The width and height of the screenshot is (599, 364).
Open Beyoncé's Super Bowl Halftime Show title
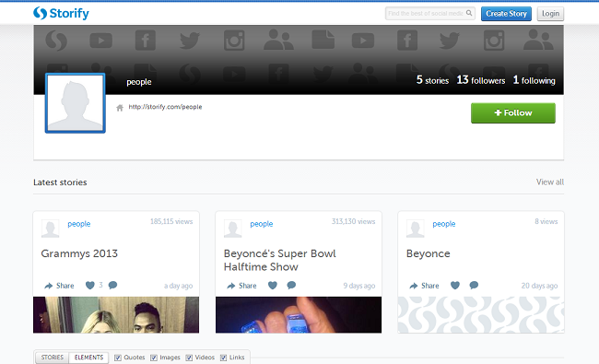(279, 260)
